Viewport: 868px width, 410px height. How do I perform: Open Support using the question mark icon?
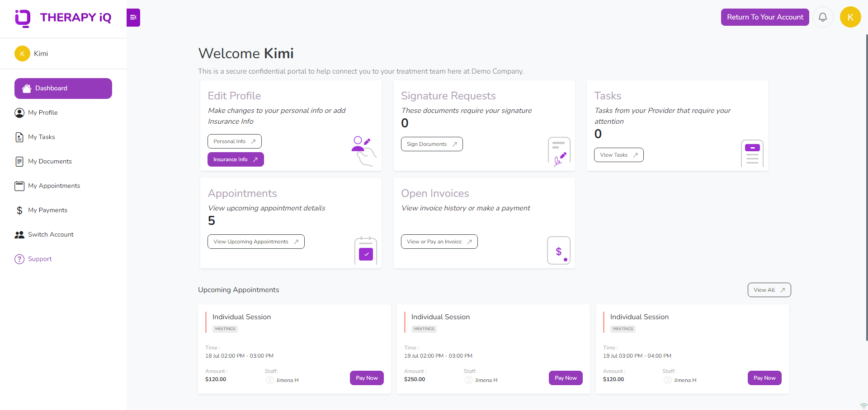19,259
